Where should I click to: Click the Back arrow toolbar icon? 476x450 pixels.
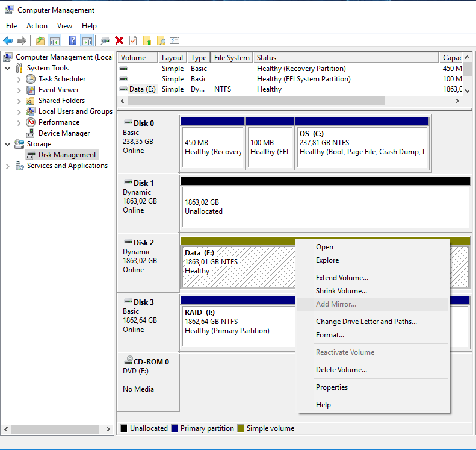(8, 40)
